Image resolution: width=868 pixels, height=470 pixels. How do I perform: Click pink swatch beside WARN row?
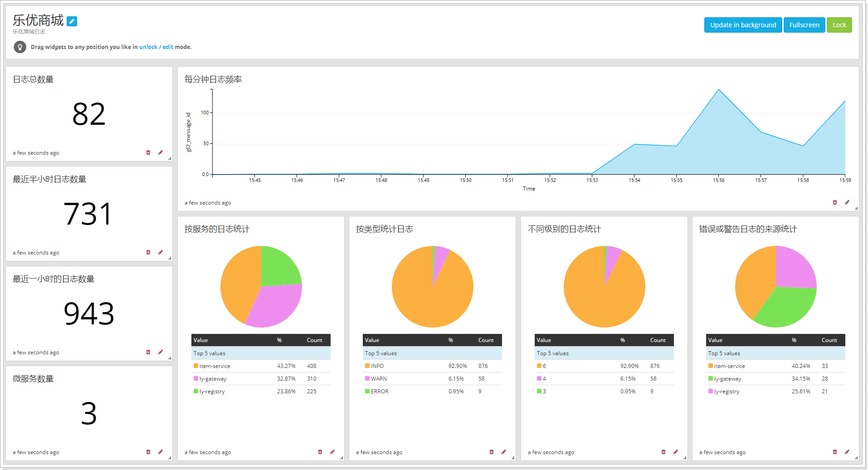(367, 378)
